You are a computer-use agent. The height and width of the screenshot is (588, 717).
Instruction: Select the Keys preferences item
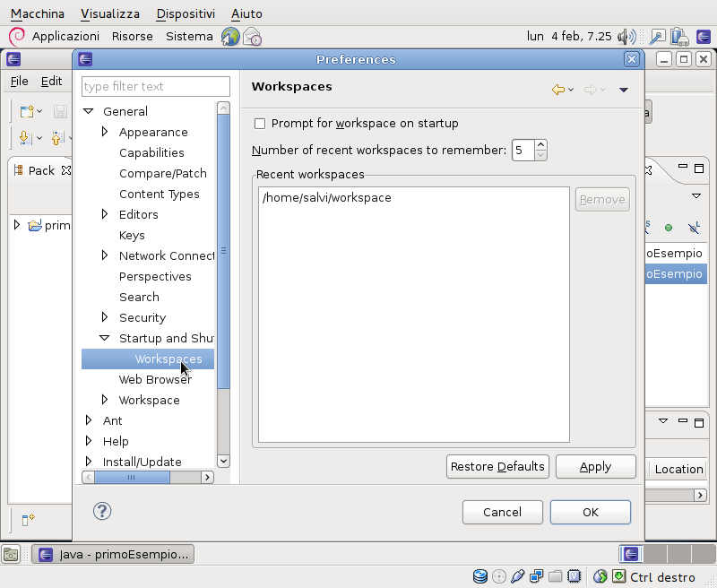[132, 235]
